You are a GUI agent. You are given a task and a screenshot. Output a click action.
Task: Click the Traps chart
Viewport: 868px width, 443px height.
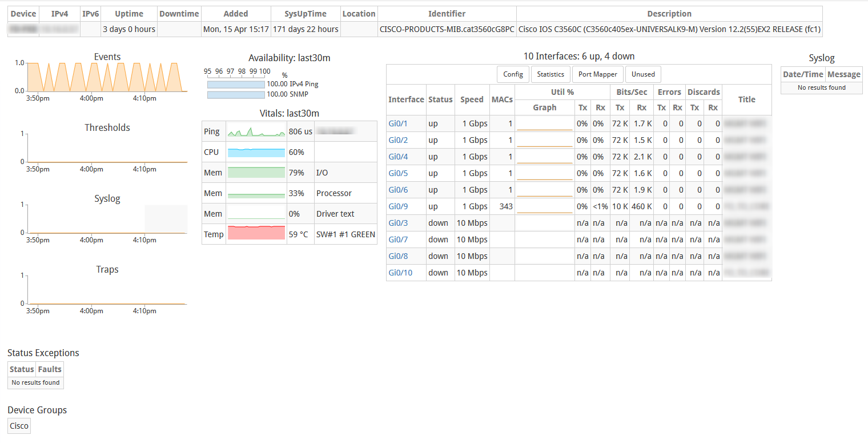(107, 289)
